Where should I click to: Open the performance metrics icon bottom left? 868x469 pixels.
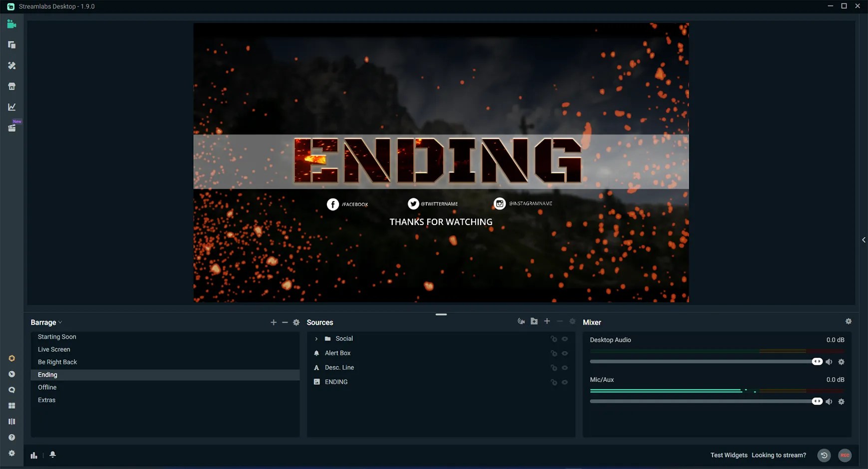33,455
